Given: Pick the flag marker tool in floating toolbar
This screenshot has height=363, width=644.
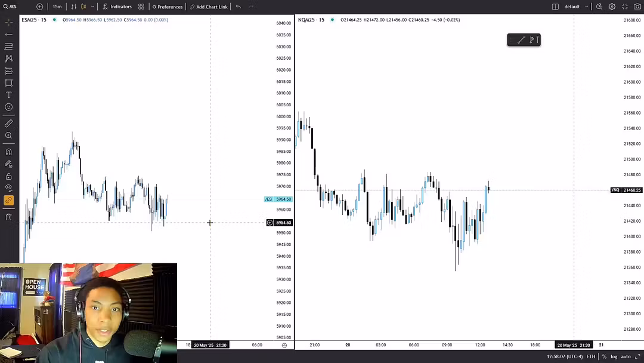Looking at the screenshot, I should pyautogui.click(x=532, y=40).
